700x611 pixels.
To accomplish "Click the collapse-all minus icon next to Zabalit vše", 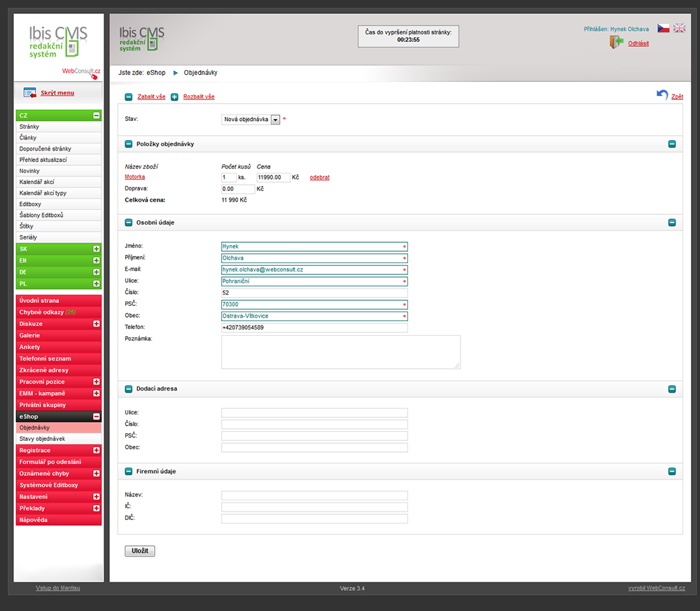I will click(x=129, y=97).
